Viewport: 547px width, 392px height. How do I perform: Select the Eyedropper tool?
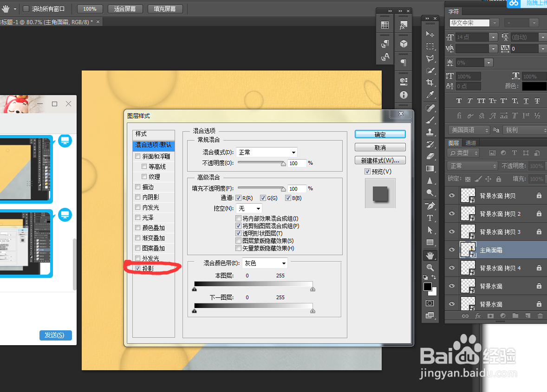click(430, 95)
